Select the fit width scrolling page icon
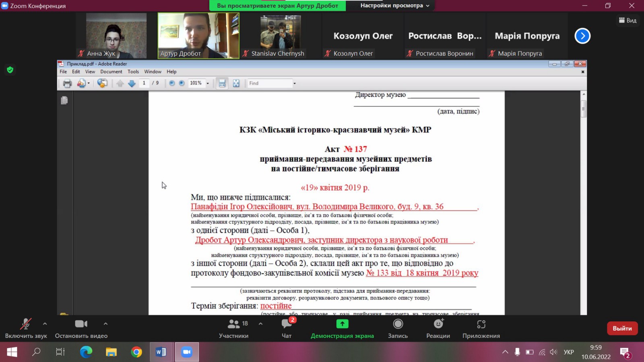The height and width of the screenshot is (362, 644). (x=222, y=83)
